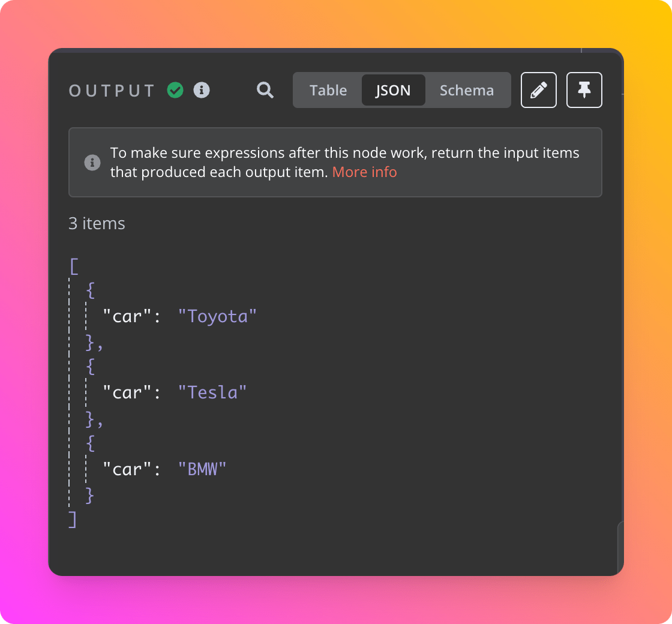Open the More info link
The height and width of the screenshot is (624, 672).
[x=364, y=172]
